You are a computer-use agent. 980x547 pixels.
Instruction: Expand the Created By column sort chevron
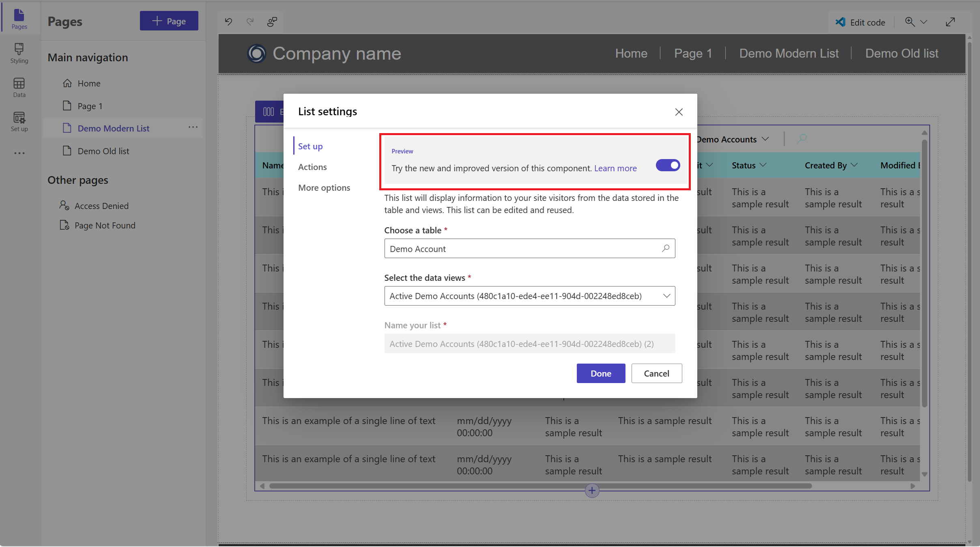[x=854, y=165]
